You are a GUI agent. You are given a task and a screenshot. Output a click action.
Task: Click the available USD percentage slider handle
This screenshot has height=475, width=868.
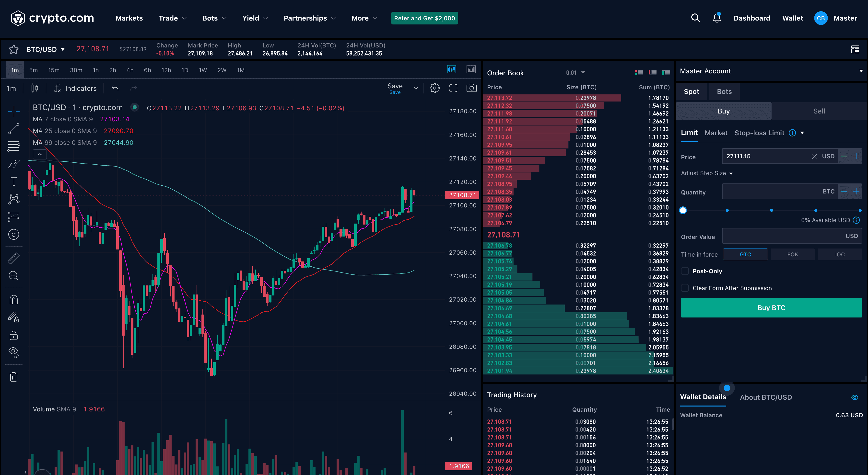[683, 210]
